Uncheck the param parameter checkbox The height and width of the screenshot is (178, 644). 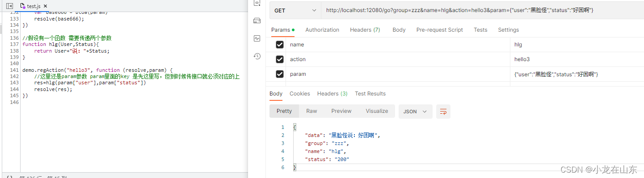tap(280, 74)
